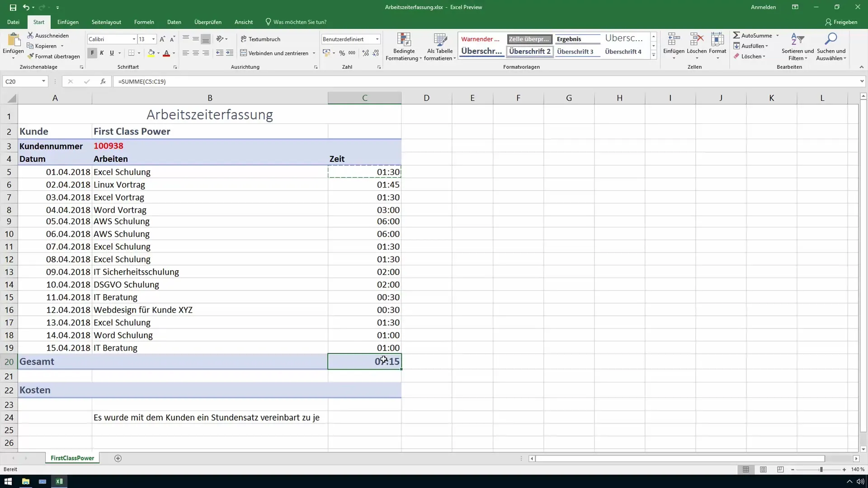868x488 pixels.
Task: Open the Name Box dropdown arrow
Action: (43, 81)
